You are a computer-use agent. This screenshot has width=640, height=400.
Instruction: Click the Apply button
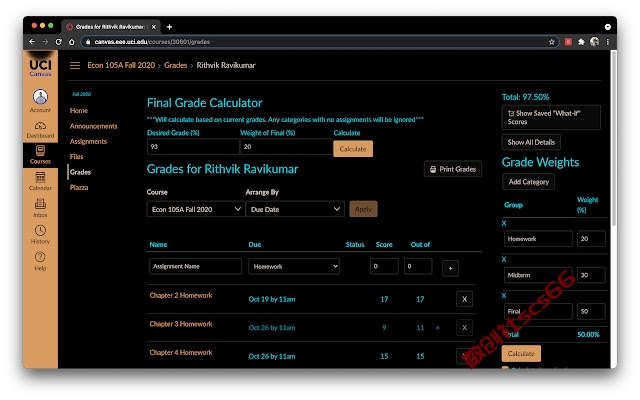(363, 209)
